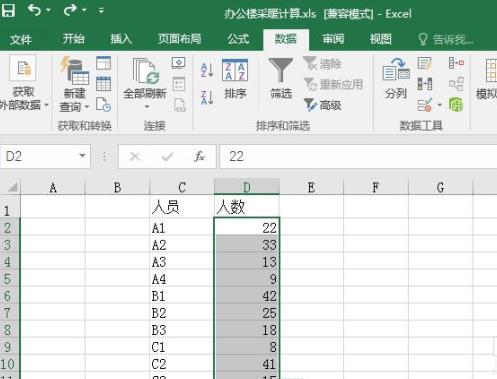Open the Redo history dropdown arrow
This screenshot has width=497, height=379.
pos(84,10)
